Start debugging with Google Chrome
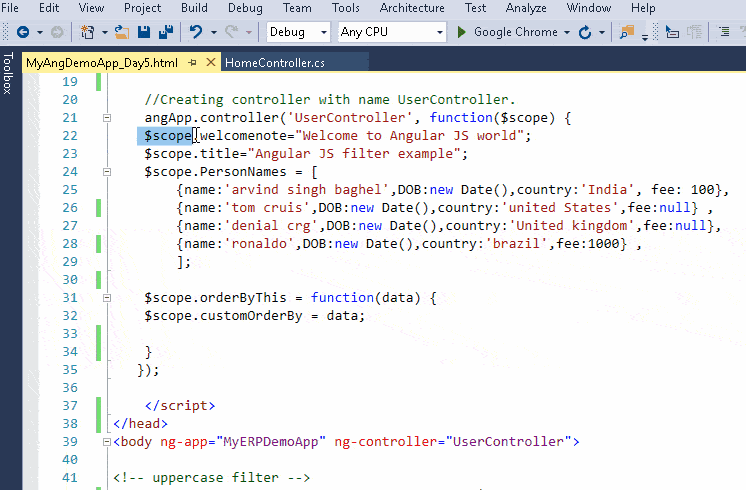 [x=507, y=32]
